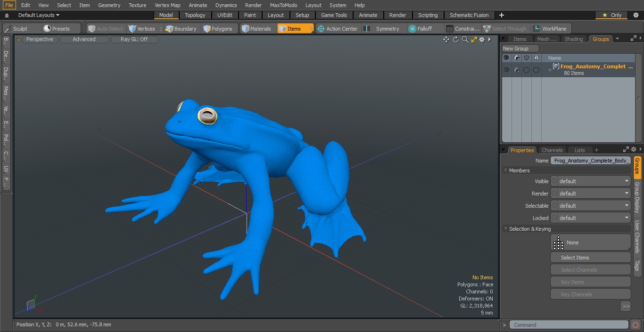
Task: Click the layout settings gear icon
Action: 636,15
